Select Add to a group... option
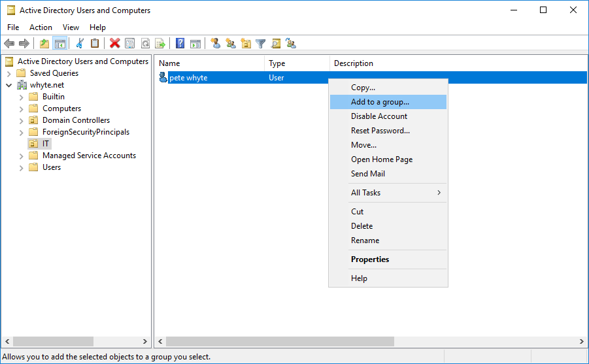The image size is (589, 364). (388, 102)
